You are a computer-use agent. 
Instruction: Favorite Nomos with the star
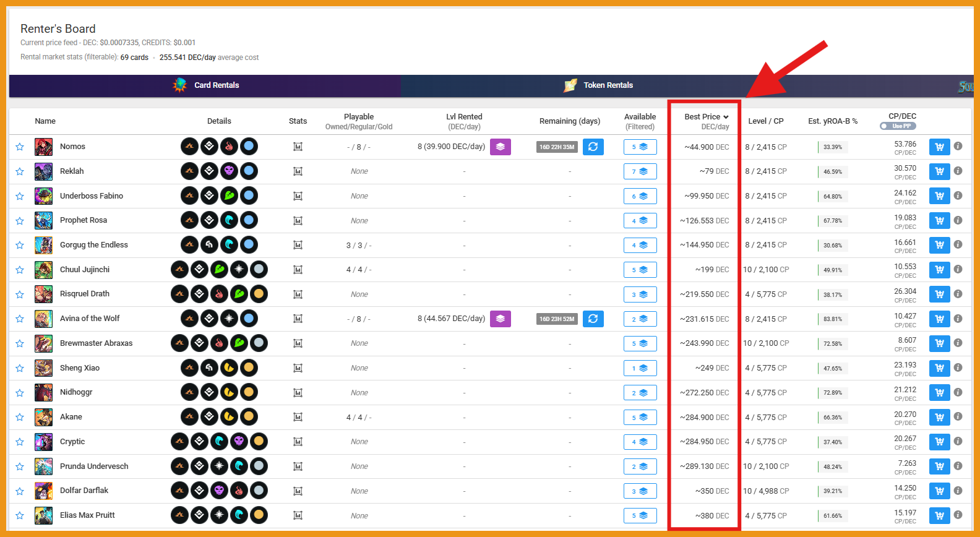[x=20, y=147]
